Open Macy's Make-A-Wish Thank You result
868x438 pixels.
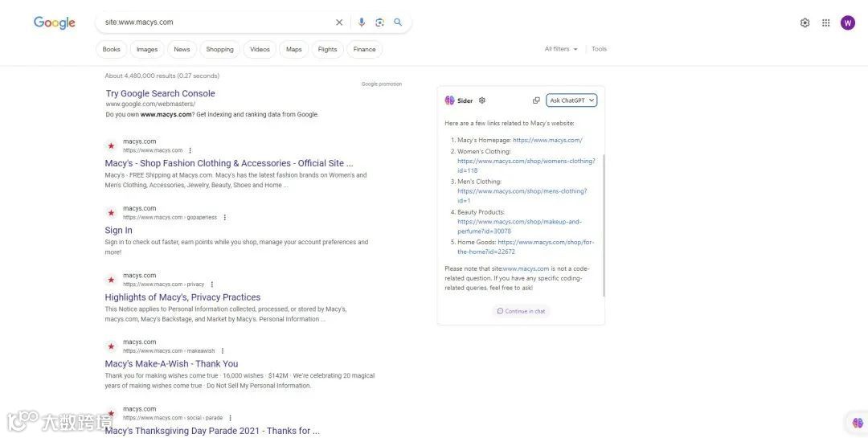point(172,364)
